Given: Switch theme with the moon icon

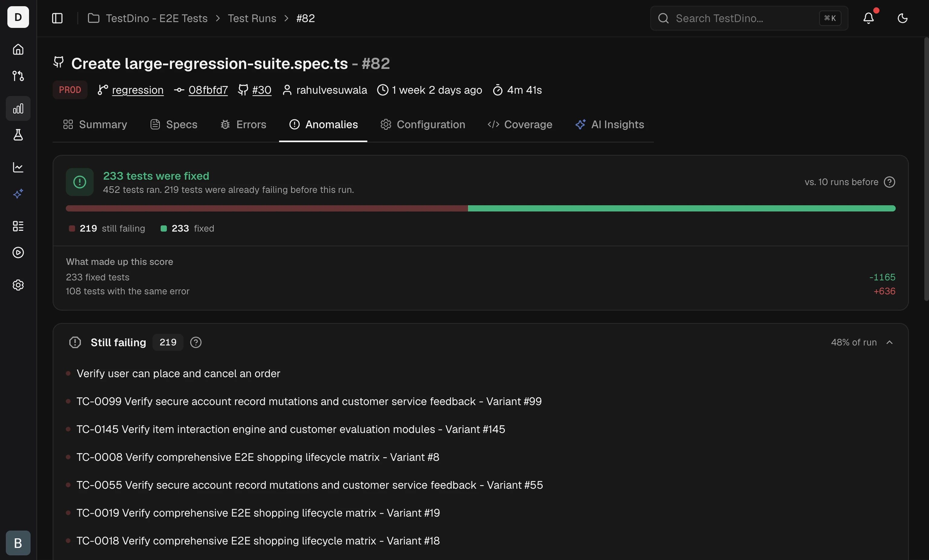Looking at the screenshot, I should (903, 18).
